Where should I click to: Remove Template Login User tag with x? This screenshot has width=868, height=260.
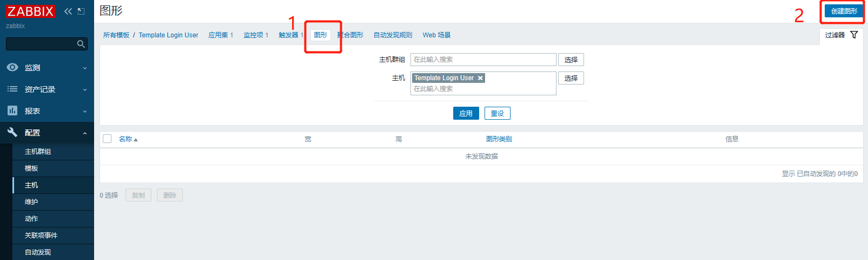(480, 78)
